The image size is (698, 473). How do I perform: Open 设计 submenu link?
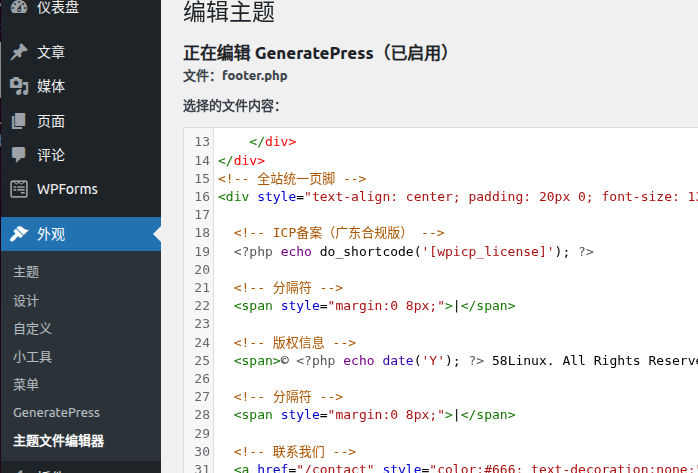(27, 300)
